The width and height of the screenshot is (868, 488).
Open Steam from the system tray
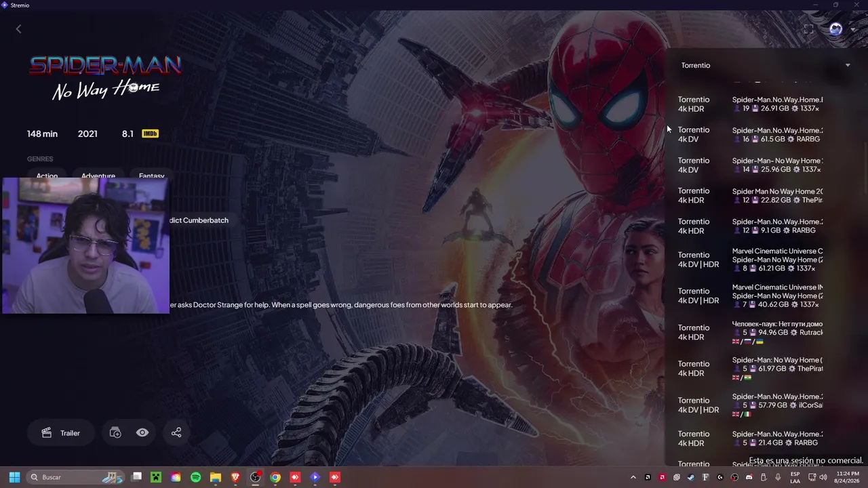click(x=691, y=477)
